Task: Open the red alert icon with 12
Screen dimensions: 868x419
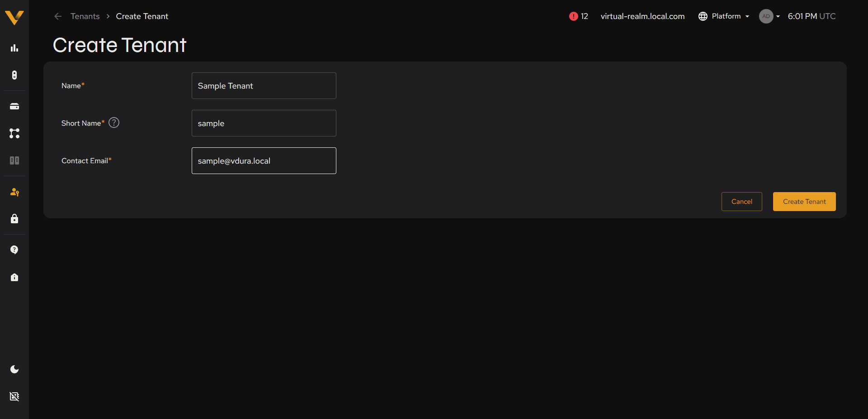Action: [574, 16]
